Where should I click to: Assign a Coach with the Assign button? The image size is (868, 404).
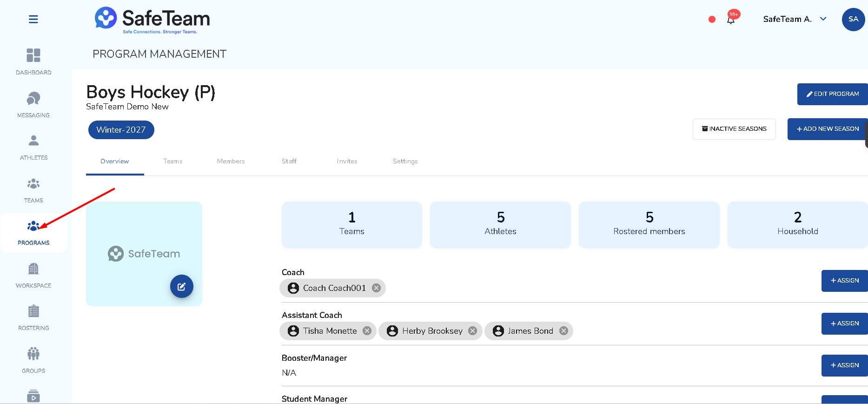[845, 281]
